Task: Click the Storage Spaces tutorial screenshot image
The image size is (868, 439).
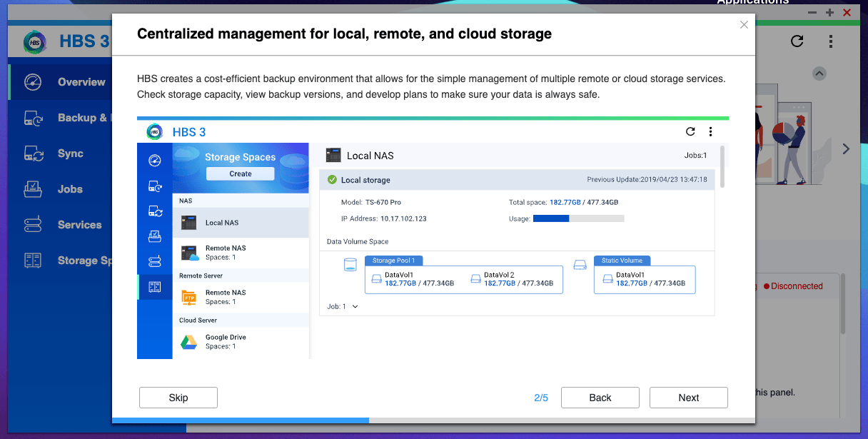Action: [x=433, y=238]
